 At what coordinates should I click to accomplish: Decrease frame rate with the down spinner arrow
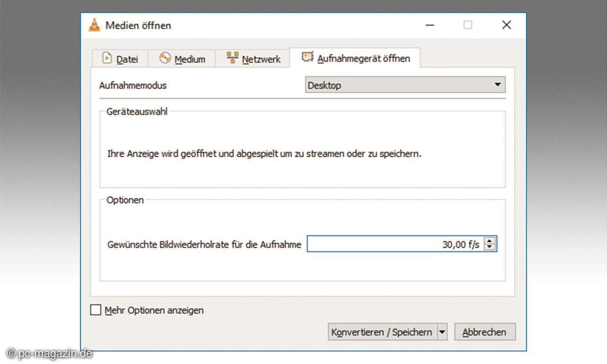[x=490, y=248]
